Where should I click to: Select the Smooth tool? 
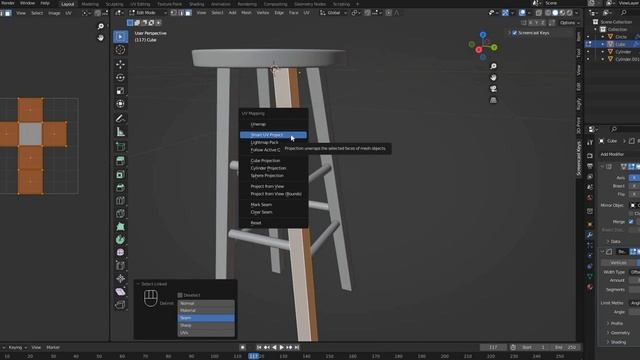point(120,253)
